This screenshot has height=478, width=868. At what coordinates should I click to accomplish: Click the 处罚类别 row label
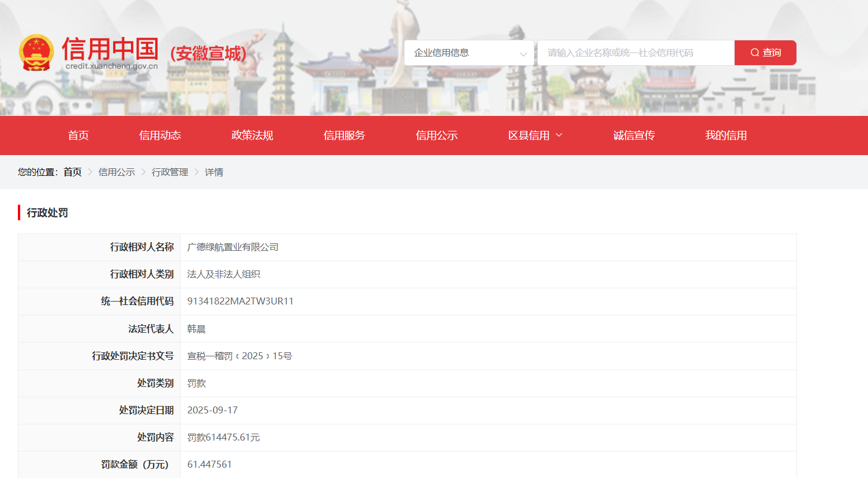point(156,383)
